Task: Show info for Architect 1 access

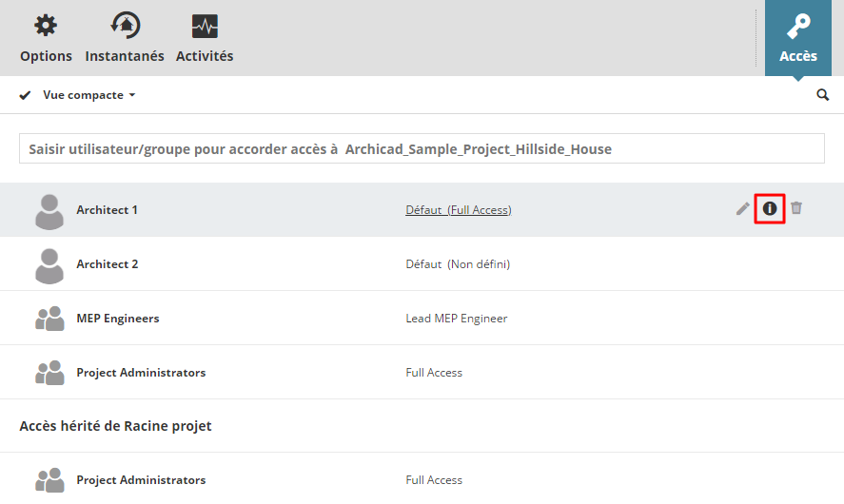Action: [770, 208]
